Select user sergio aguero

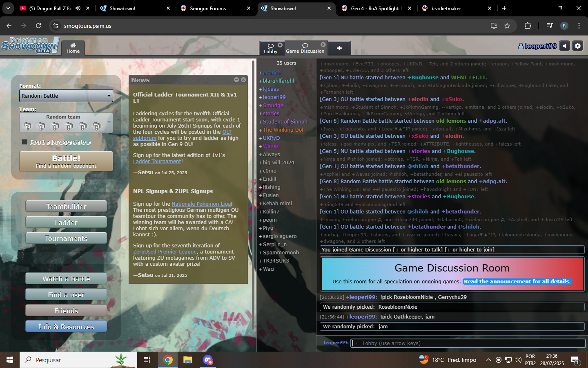(280, 236)
